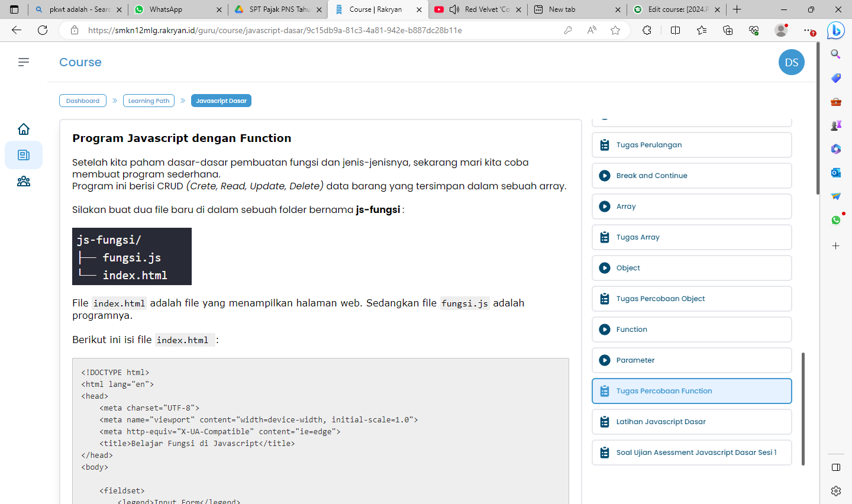The width and height of the screenshot is (852, 504).
Task: Click the DS profile avatar
Action: pyautogui.click(x=792, y=62)
